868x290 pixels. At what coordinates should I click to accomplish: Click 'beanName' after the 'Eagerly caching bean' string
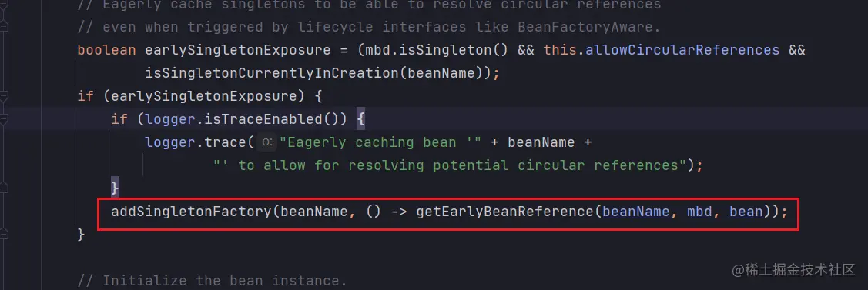point(541,142)
